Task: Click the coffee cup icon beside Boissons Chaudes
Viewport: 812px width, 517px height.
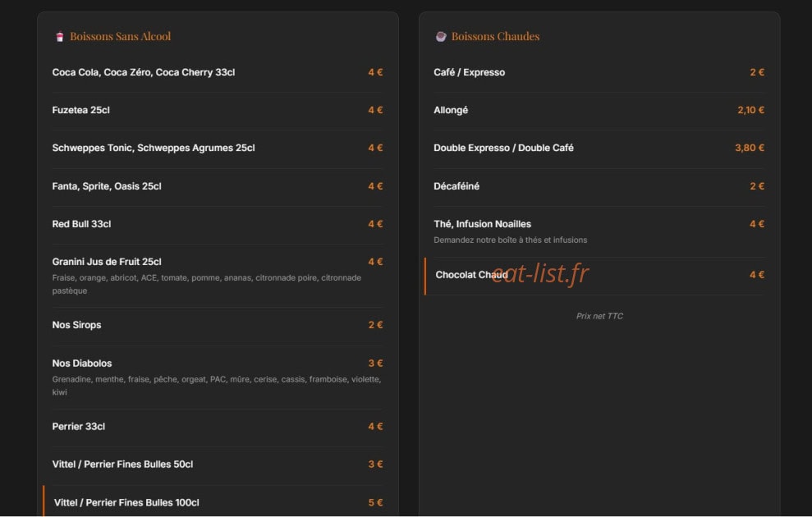Action: [441, 36]
